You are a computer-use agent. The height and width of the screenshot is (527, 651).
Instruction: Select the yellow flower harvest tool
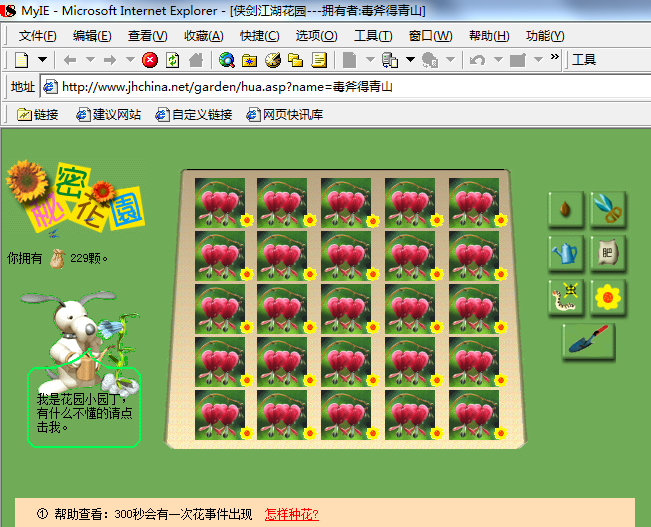[x=608, y=297]
